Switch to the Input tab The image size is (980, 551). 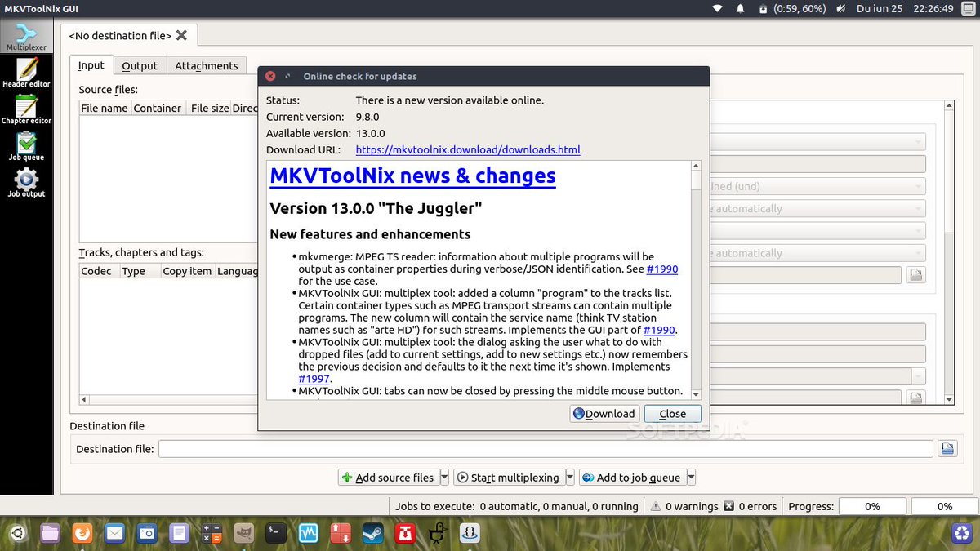[x=91, y=65]
